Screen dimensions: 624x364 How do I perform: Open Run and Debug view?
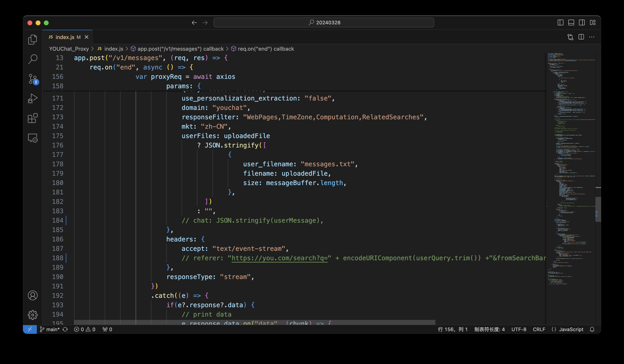(x=33, y=98)
